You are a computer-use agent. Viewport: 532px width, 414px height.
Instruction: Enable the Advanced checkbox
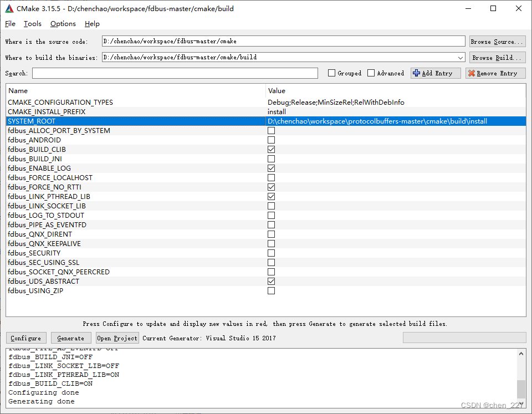(370, 73)
